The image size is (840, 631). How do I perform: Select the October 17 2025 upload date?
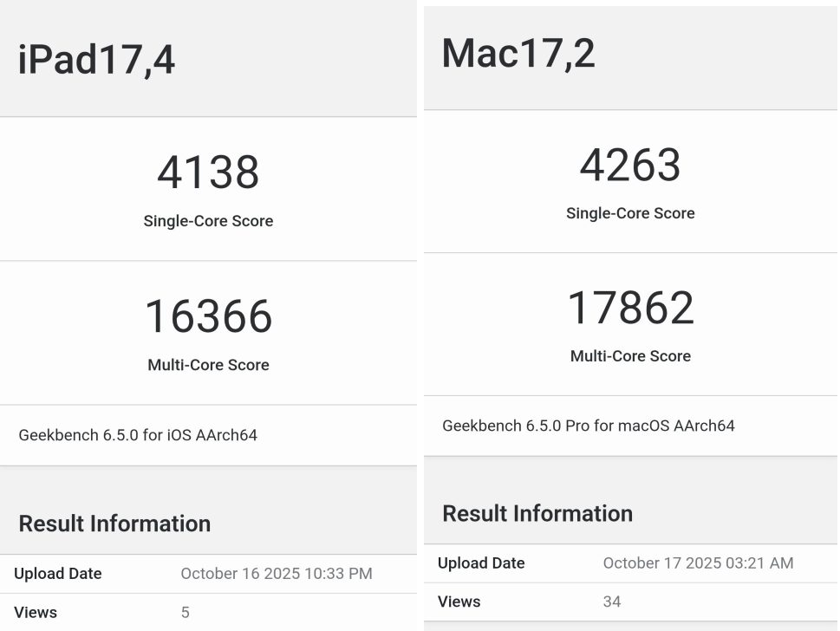coord(698,563)
